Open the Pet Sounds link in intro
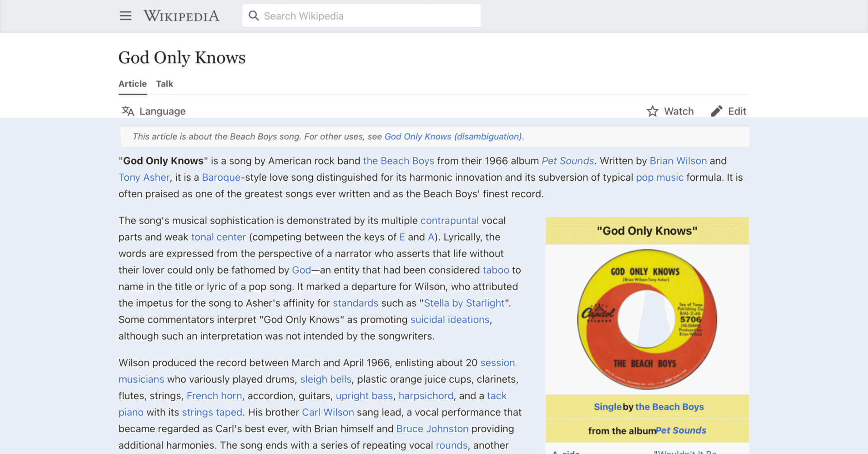Image resolution: width=868 pixels, height=454 pixels. pyautogui.click(x=568, y=161)
